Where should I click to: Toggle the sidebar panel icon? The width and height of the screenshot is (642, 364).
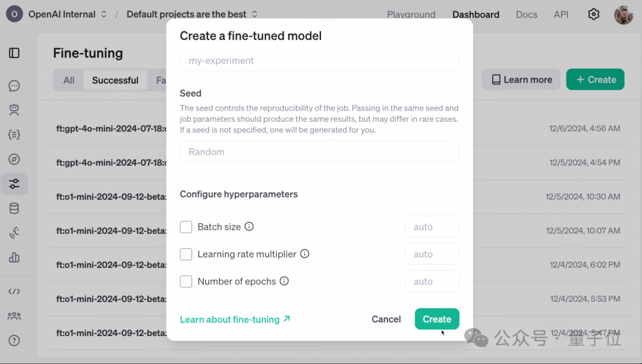click(x=14, y=53)
